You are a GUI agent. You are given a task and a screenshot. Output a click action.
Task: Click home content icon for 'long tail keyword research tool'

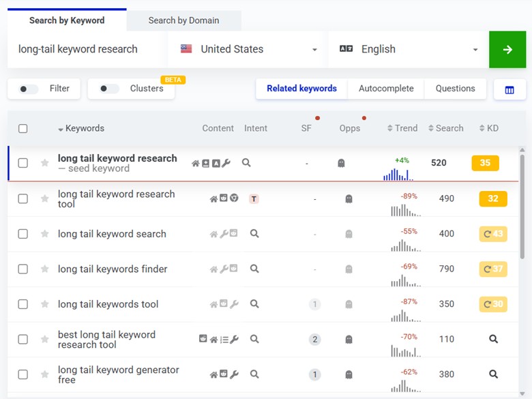[213, 199]
